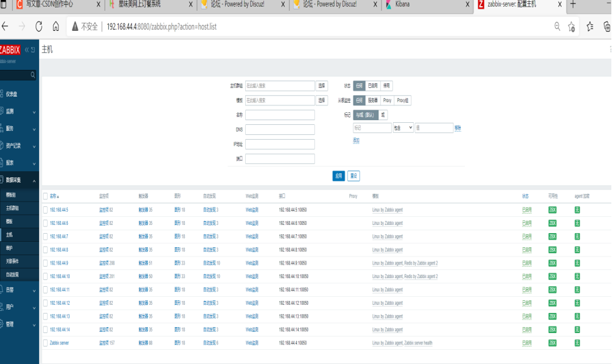This screenshot has width=612, height=364.
Task: Open 自动发现 discovery submenu item
Action: [12, 274]
